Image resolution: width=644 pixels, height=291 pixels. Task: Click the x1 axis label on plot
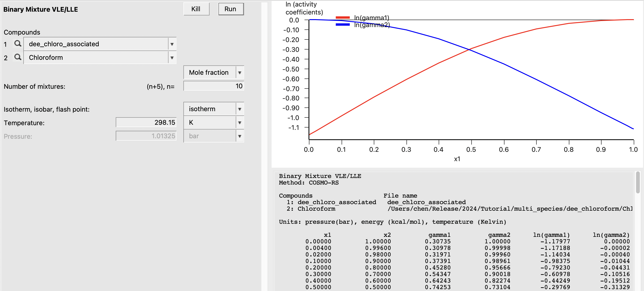click(x=457, y=159)
